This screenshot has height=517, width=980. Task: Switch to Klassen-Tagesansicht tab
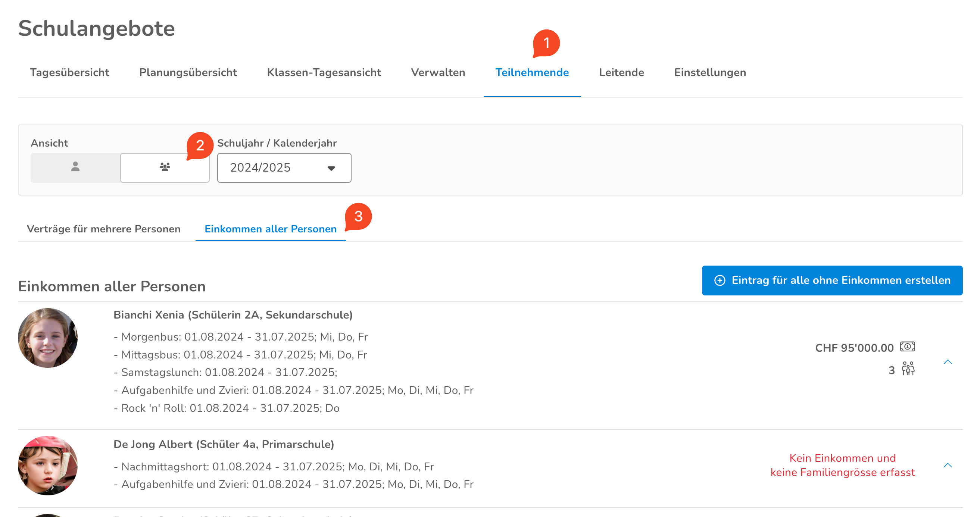coord(324,72)
